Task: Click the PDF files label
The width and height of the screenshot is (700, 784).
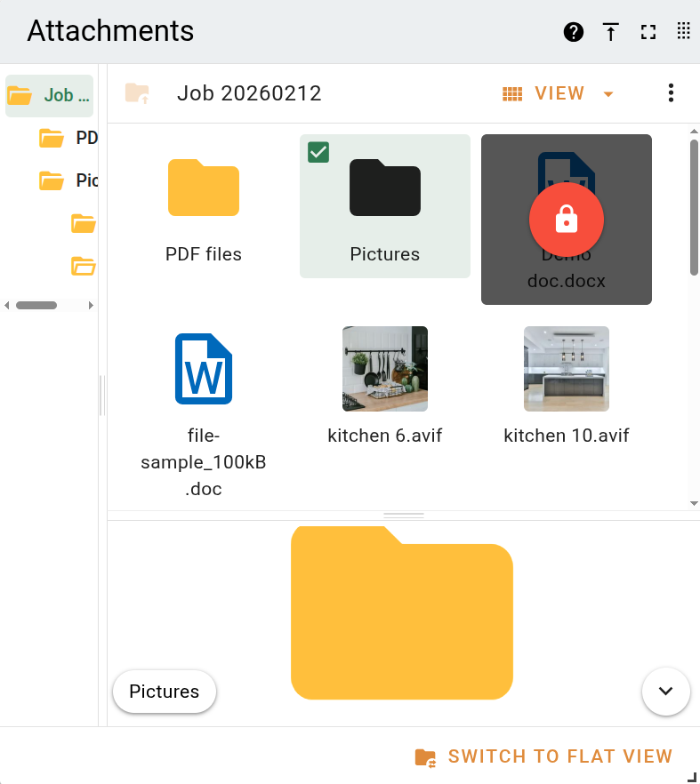Action: pos(204,254)
